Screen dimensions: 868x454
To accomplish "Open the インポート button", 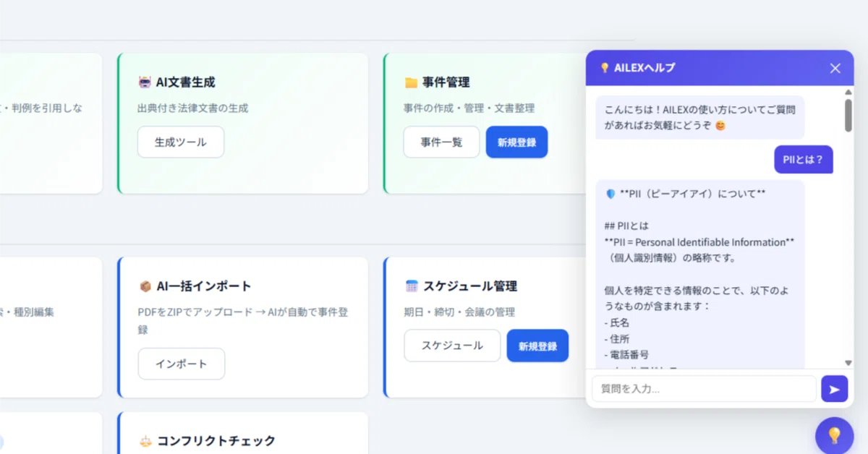I will coord(182,364).
